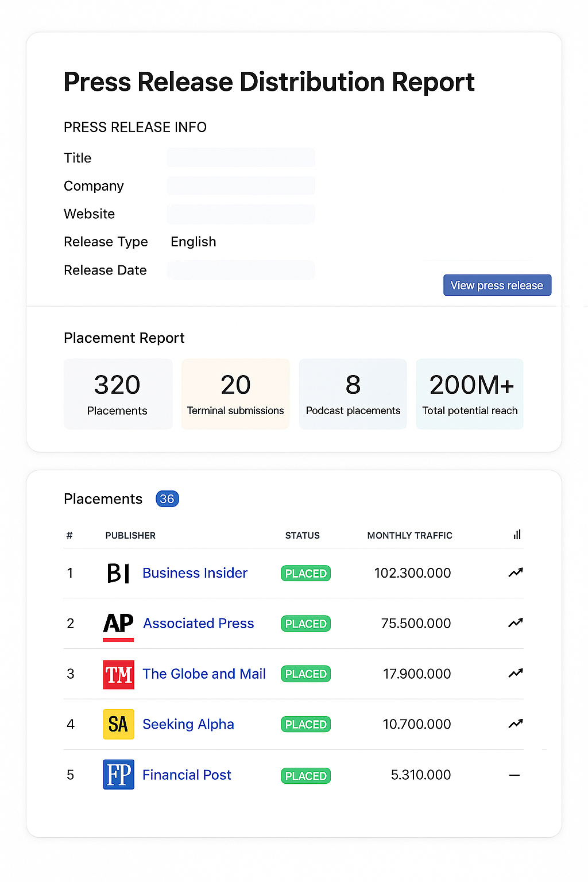Open the Associated Press publisher link

[x=198, y=624]
